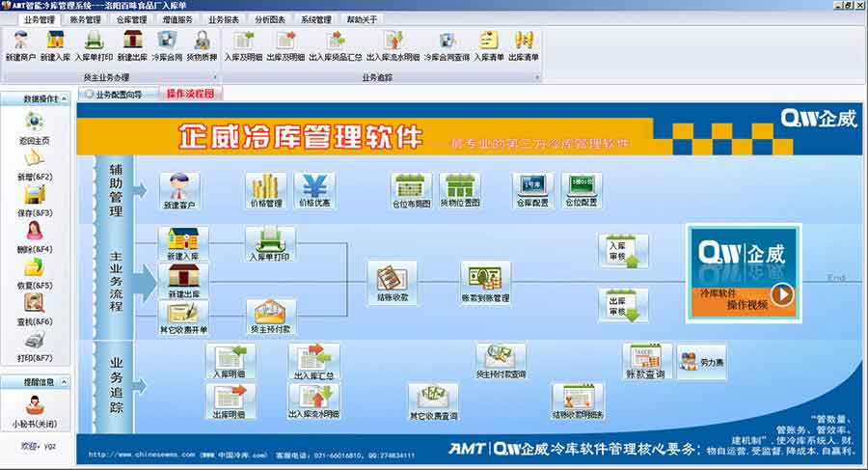Image resolution: width=868 pixels, height=470 pixels.
Task: Play the 冷库软件操作视频 video
Action: (782, 294)
